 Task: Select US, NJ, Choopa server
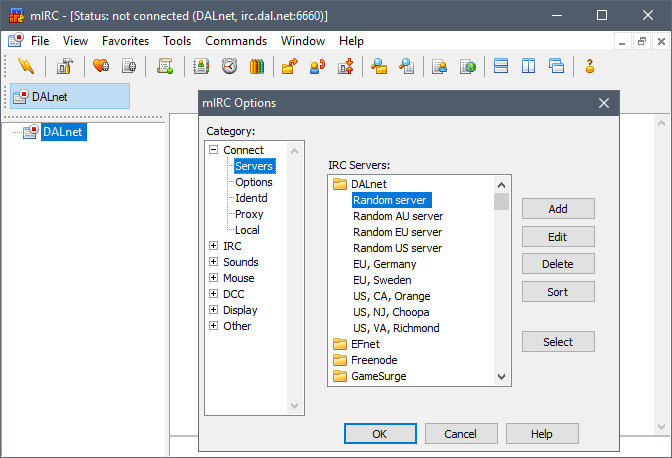[x=391, y=312]
